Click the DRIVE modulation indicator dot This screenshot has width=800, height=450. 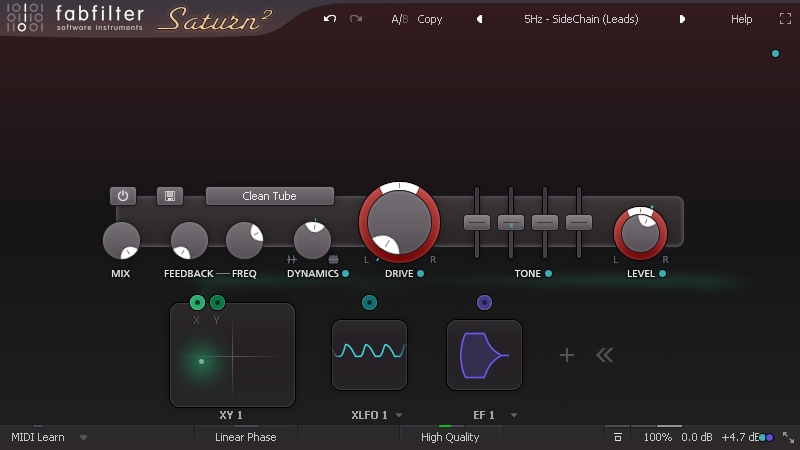420,273
